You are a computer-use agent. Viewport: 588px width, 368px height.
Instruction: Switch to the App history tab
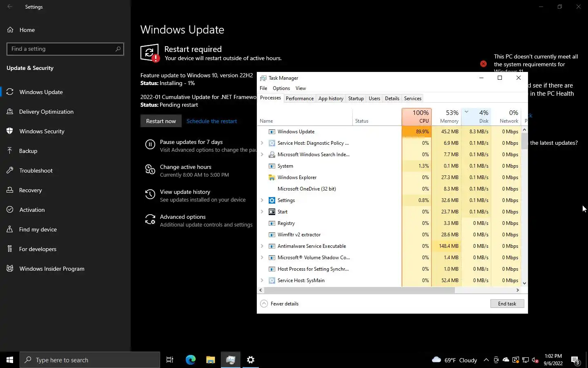pos(331,99)
